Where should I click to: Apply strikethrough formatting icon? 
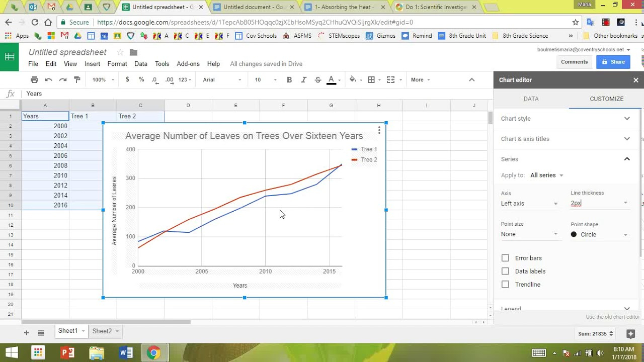[317, 79]
